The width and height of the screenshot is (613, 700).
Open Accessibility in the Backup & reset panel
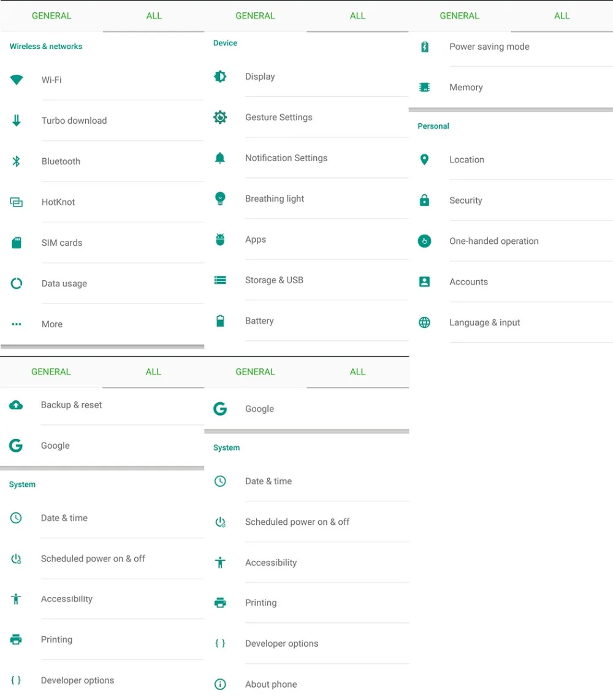102,599
